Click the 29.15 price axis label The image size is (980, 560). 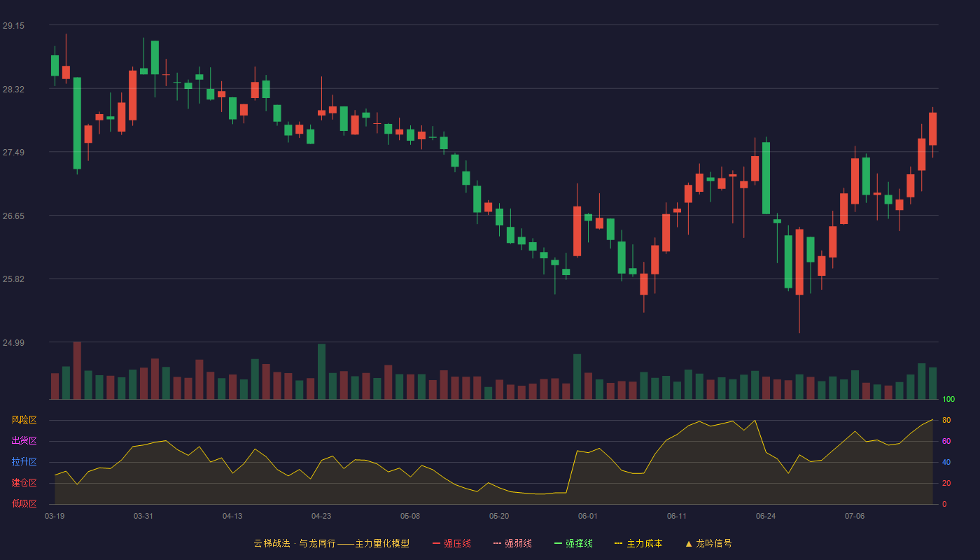pyautogui.click(x=14, y=26)
